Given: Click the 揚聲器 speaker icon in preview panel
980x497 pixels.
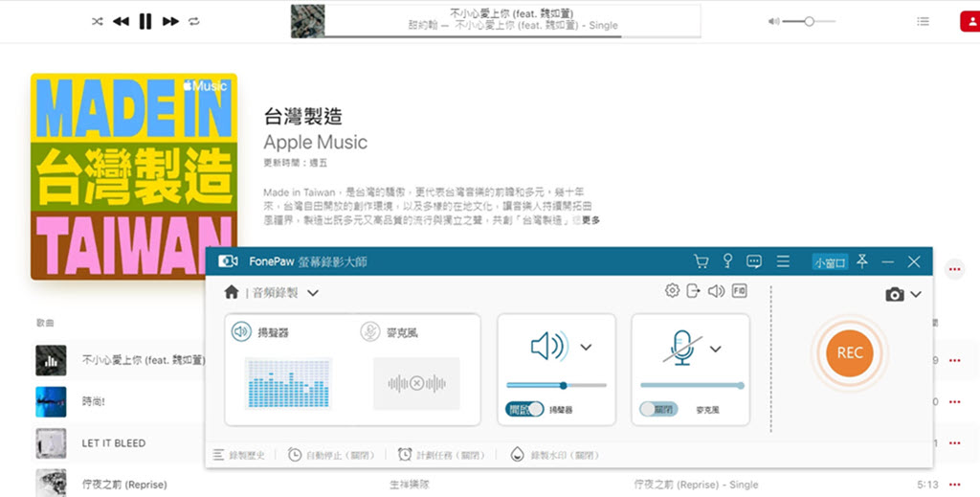Looking at the screenshot, I should tap(241, 331).
